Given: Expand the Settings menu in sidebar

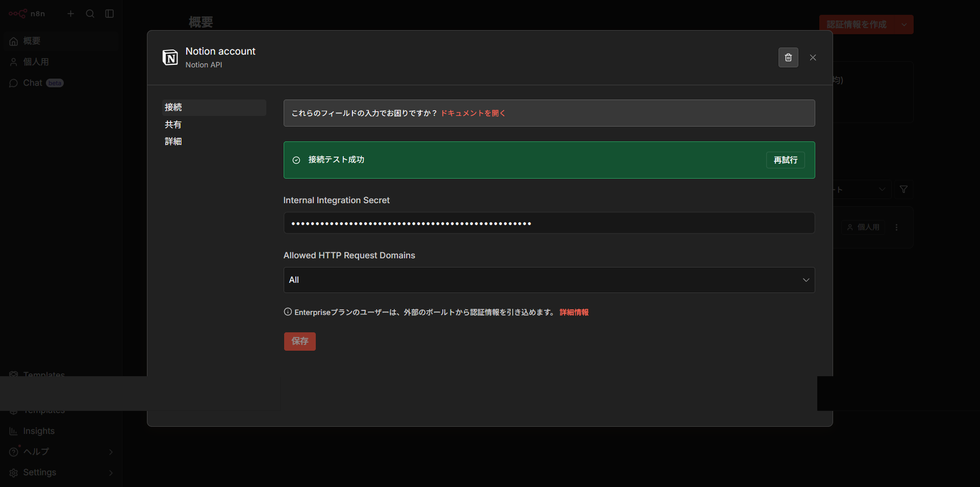Looking at the screenshot, I should (x=61, y=473).
